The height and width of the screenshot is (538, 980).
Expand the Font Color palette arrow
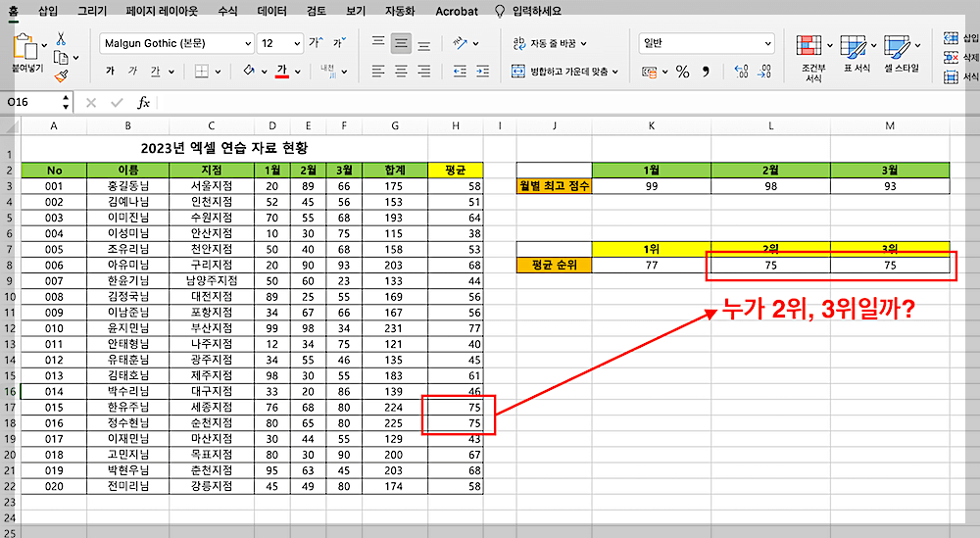tap(298, 72)
